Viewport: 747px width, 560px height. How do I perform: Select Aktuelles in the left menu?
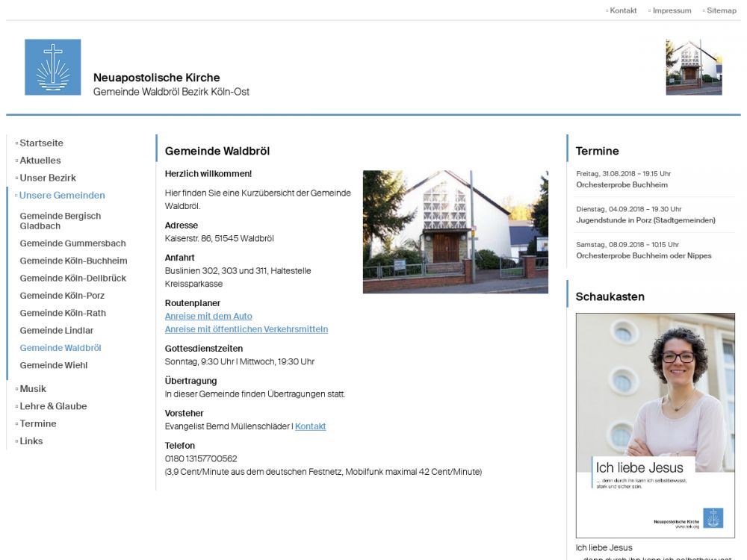click(40, 161)
